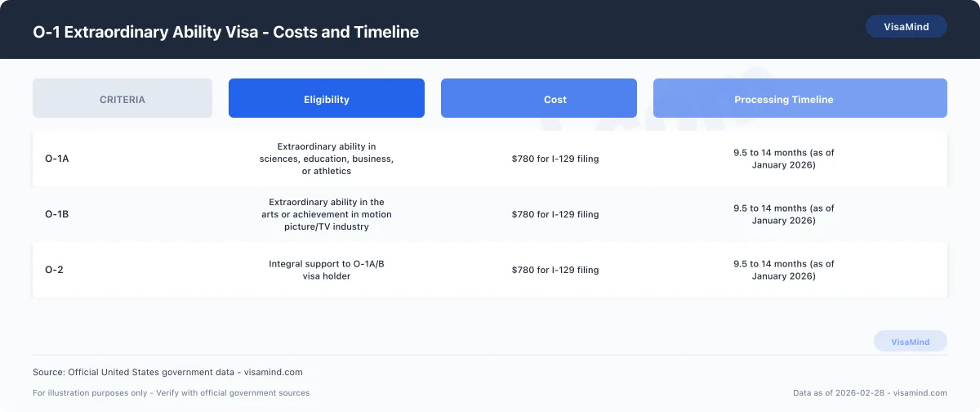Click the faded VisaMind watermark button
980x412 pixels.
911,342
